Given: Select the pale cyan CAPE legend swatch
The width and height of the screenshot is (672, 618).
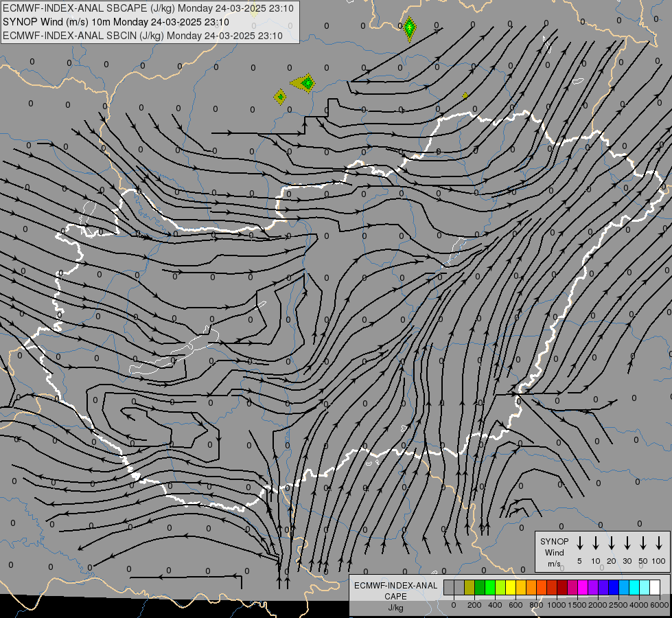Looking at the screenshot, I should click(644, 587).
